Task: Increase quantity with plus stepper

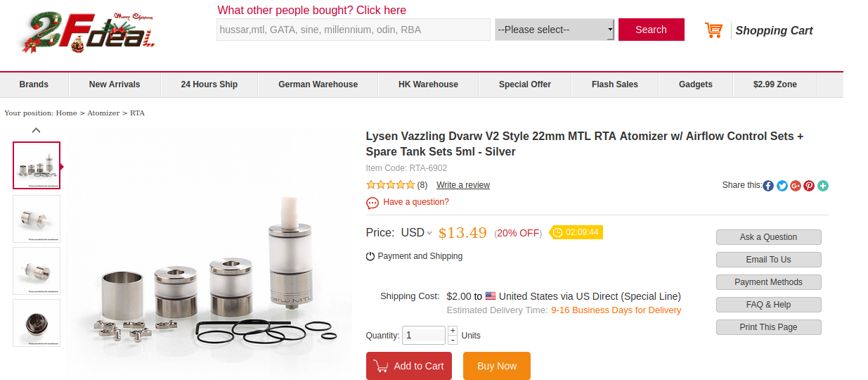Action: 453,330
